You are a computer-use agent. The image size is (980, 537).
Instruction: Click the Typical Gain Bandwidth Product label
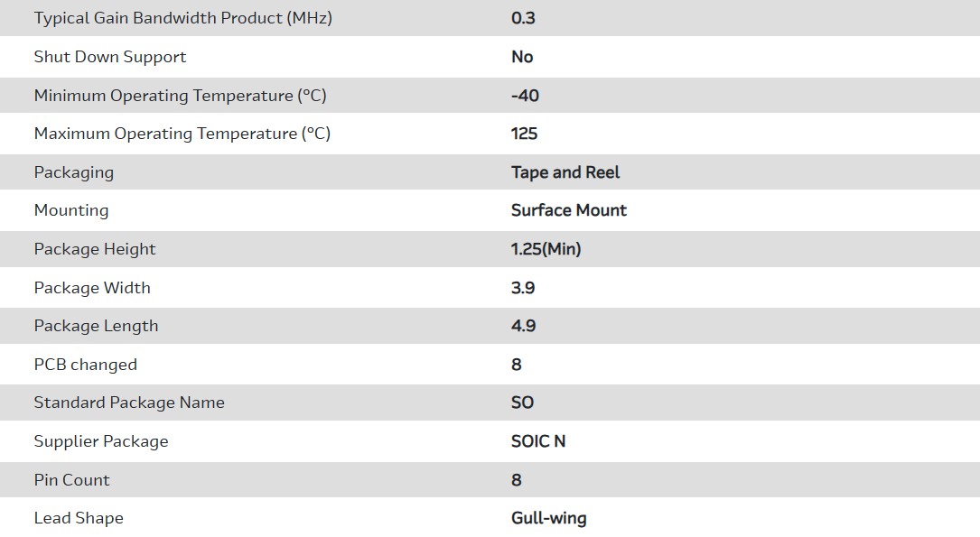pyautogui.click(x=182, y=18)
